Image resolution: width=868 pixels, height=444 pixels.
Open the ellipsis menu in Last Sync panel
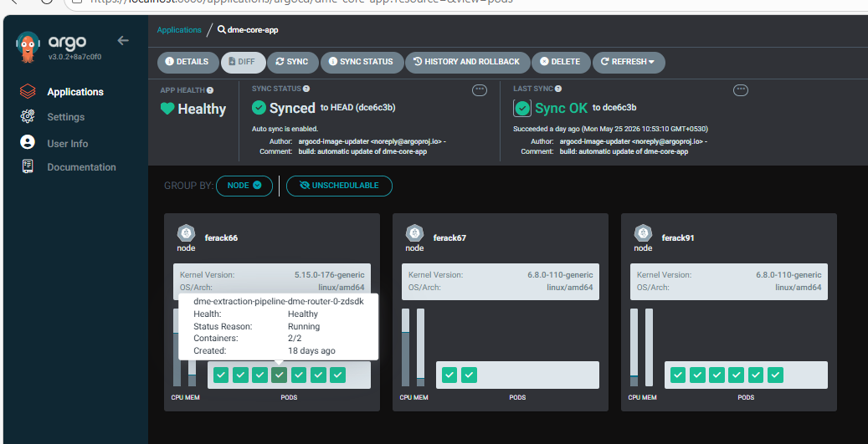pyautogui.click(x=741, y=90)
